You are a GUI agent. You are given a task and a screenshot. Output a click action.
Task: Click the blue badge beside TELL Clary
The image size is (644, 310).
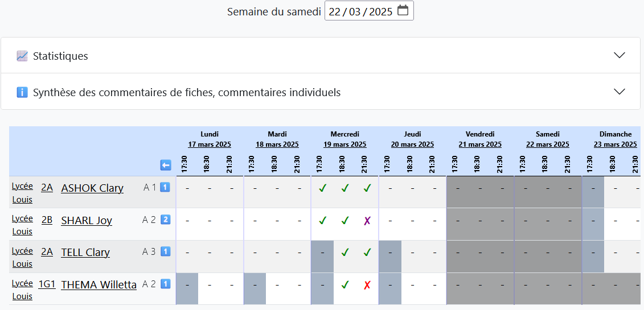(165, 251)
